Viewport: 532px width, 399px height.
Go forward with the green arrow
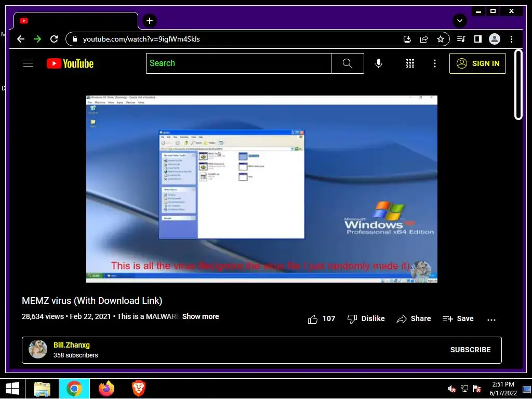tap(37, 39)
